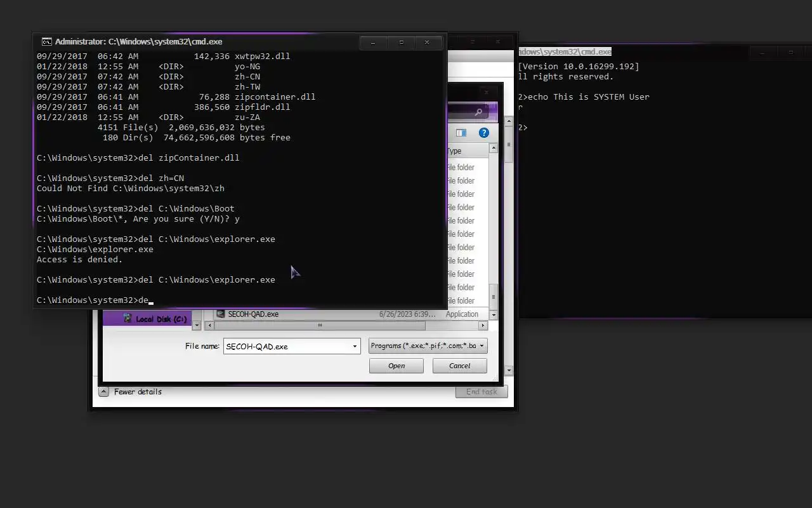This screenshot has height=508, width=812.
Task: Click the SECOH-QAD.exe file icon
Action: [x=220, y=314]
